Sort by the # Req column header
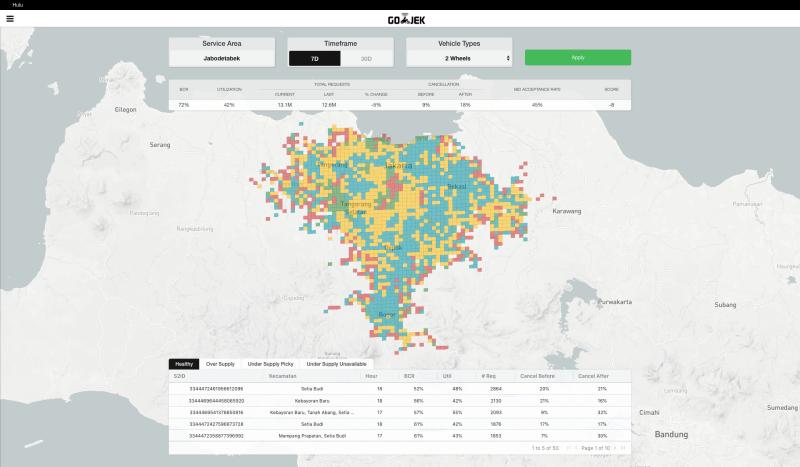Viewport: 800px width, 467px height. pos(488,376)
